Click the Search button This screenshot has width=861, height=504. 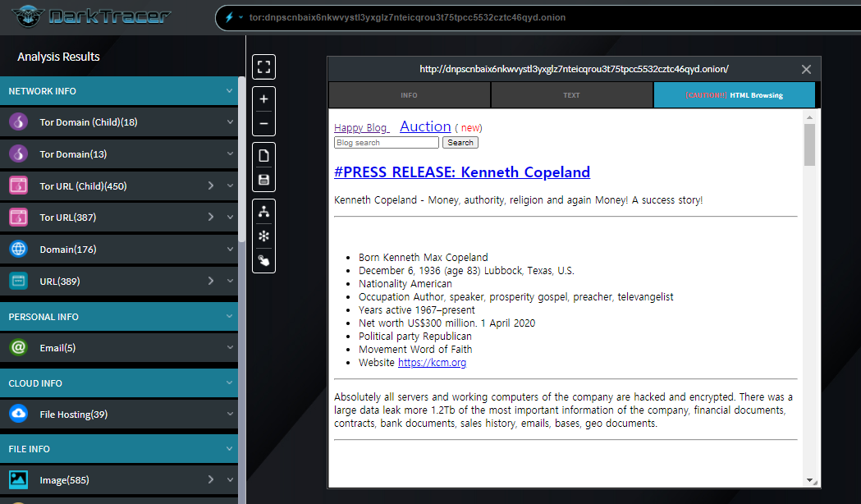[x=460, y=143]
